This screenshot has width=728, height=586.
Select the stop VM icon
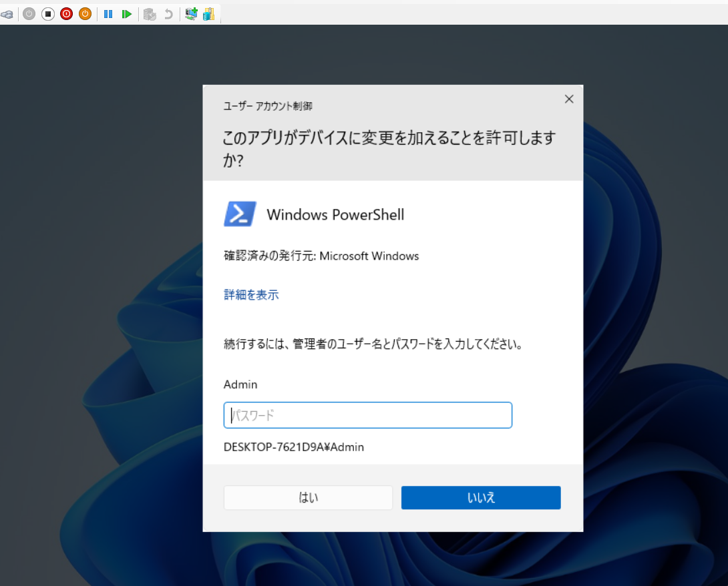[x=47, y=13]
